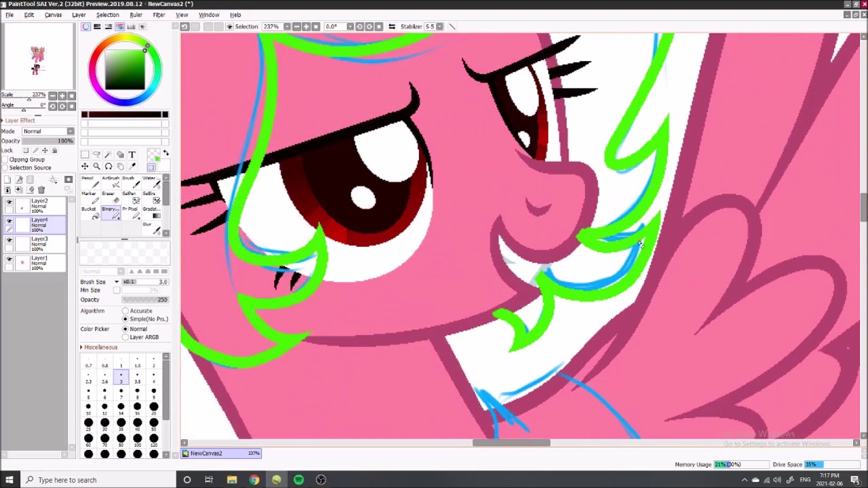This screenshot has height=488, width=868.
Task: Flip the canvas view horizontally
Action: [x=391, y=26]
